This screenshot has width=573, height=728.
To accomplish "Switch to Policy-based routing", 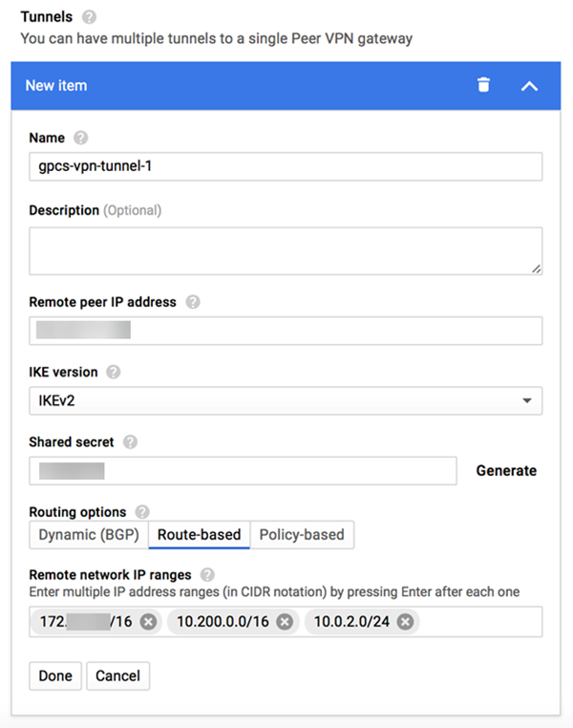I will coord(302,535).
